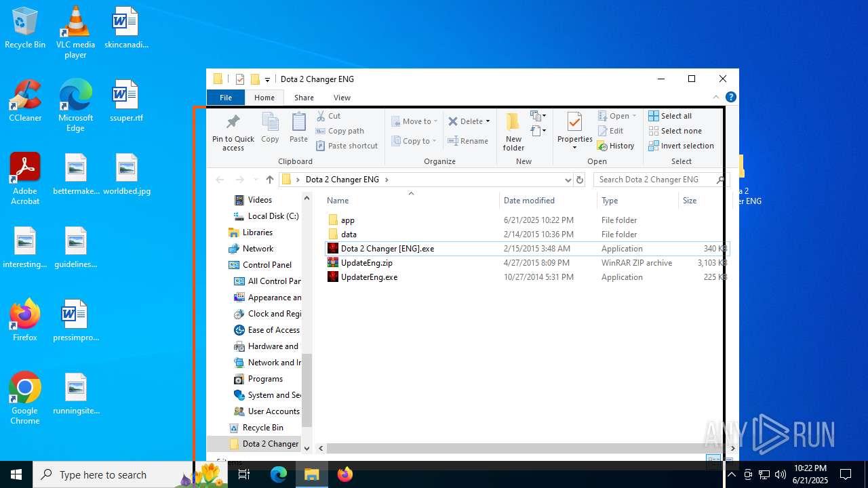The height and width of the screenshot is (488, 868).
Task: Sort by Date modified column
Action: pyautogui.click(x=548, y=201)
